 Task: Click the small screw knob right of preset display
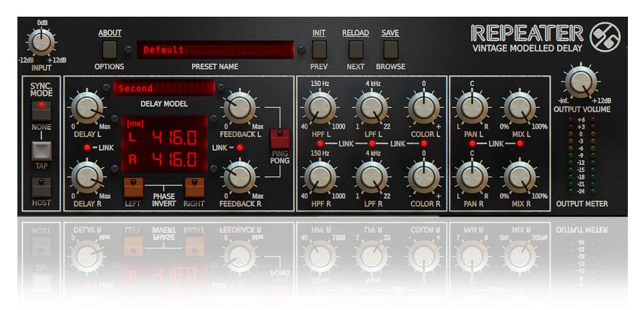click(x=302, y=50)
